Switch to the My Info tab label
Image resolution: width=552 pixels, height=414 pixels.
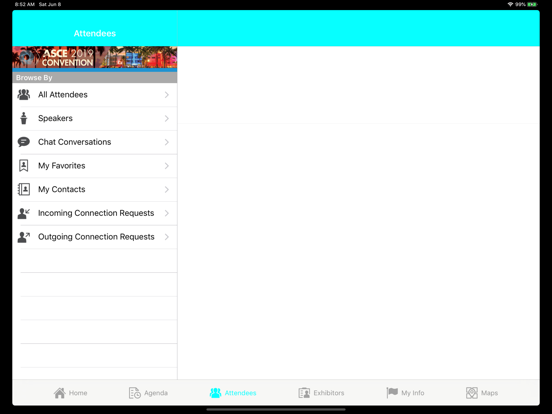coord(413,393)
